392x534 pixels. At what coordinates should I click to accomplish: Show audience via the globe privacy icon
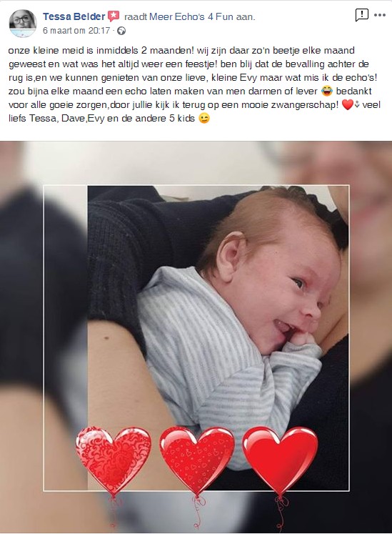tap(121, 31)
